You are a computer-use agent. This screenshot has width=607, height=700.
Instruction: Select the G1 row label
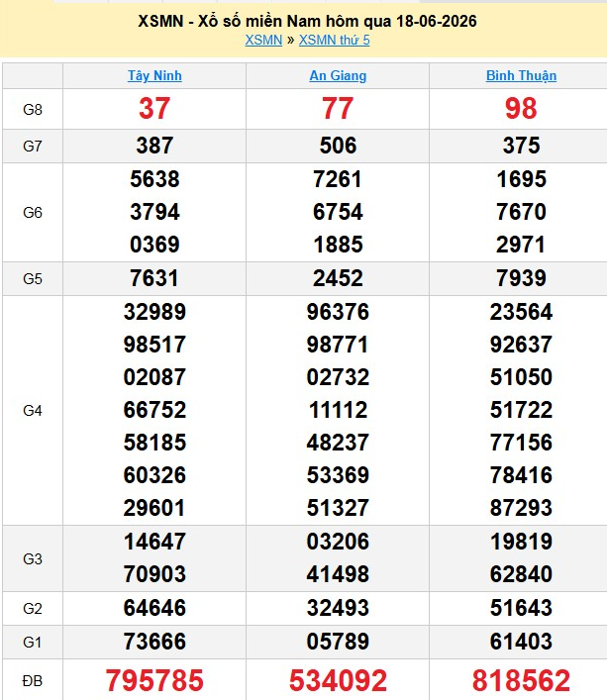coord(33,643)
